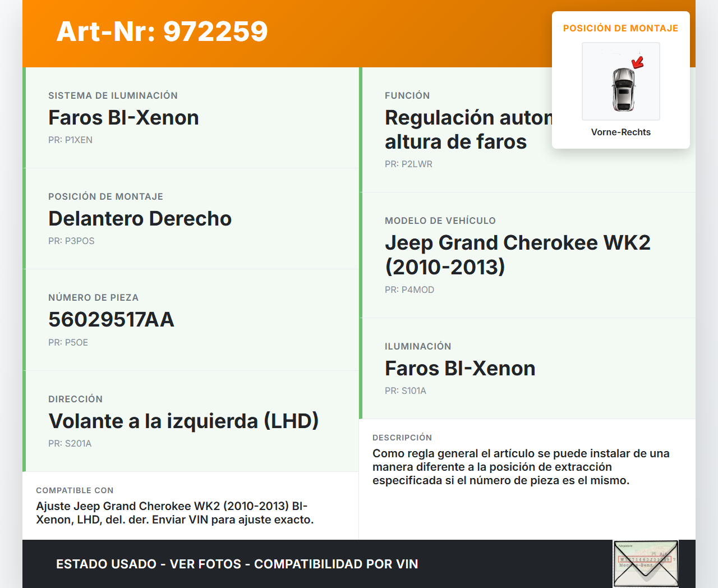Select the 'Faros BI-Xenon' lighting system value

click(123, 117)
